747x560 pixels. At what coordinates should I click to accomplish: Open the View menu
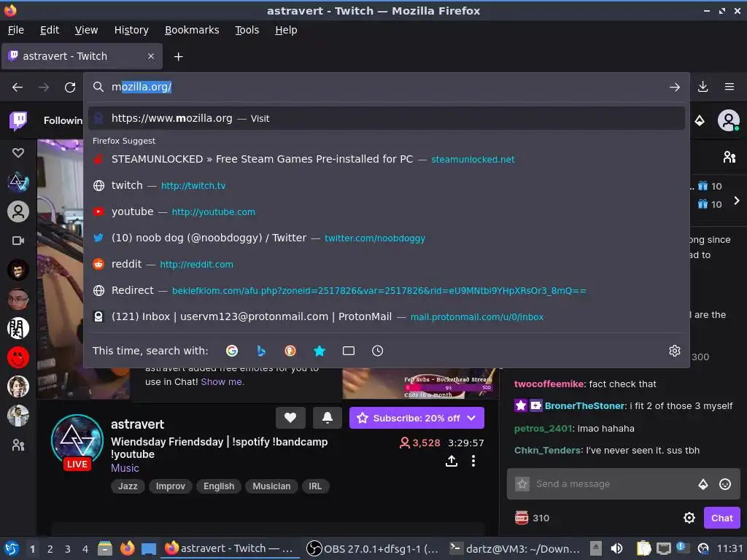[x=86, y=30]
